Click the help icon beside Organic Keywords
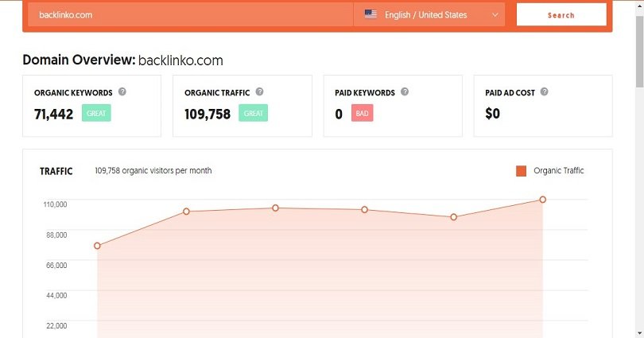This screenshot has width=644, height=338. (122, 91)
